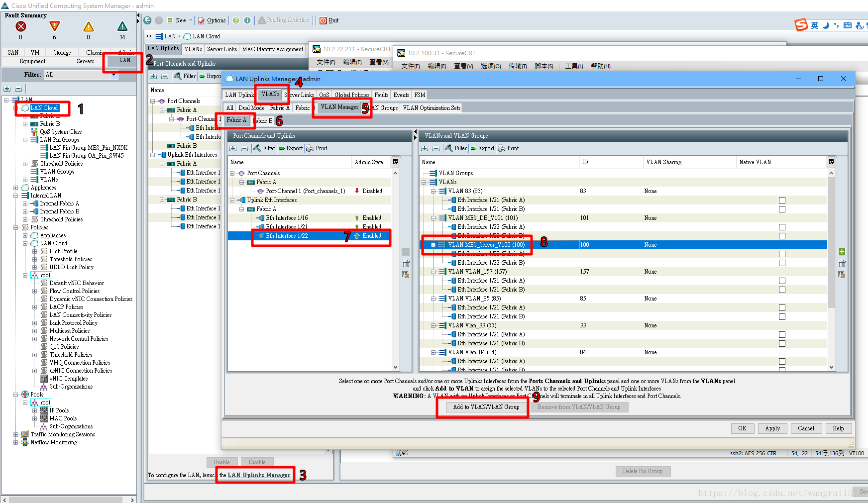
Task: Toggle native checkbox for VLAN_157 Eth 1/21 Fabric B
Action: [782, 290]
